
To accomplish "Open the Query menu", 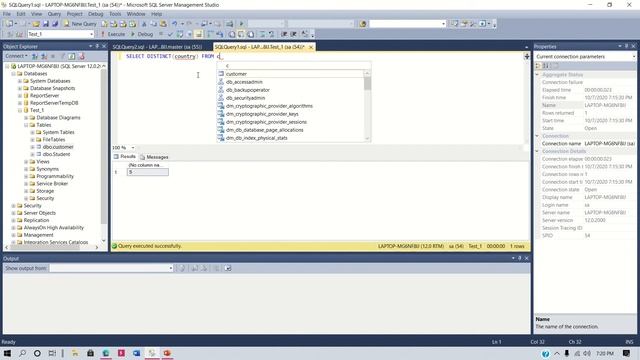I will point(54,14).
